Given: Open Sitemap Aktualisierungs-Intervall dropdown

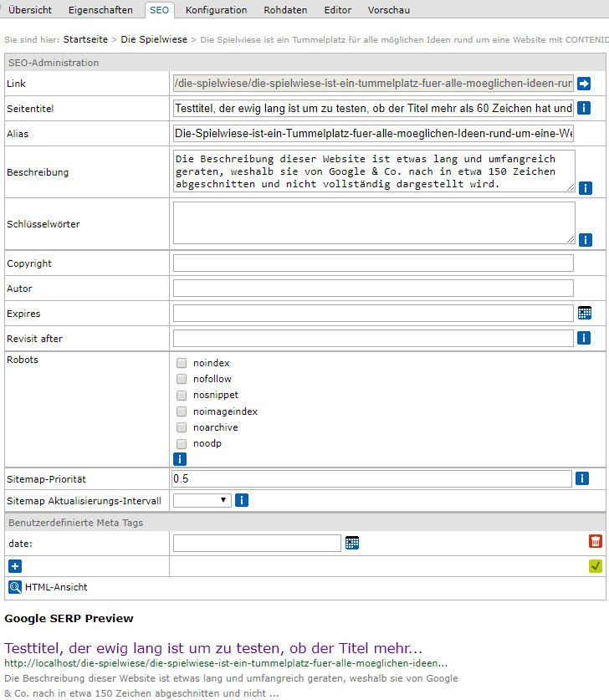Looking at the screenshot, I should [x=202, y=500].
